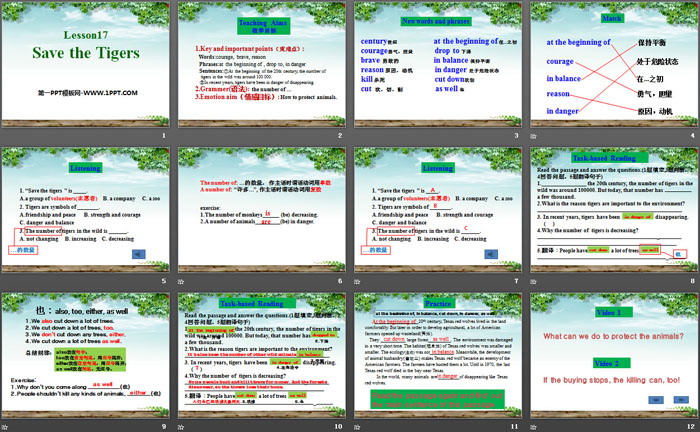700x432 pixels.
Task: Click the audio speaker icon on slide 7
Action: click(492, 256)
